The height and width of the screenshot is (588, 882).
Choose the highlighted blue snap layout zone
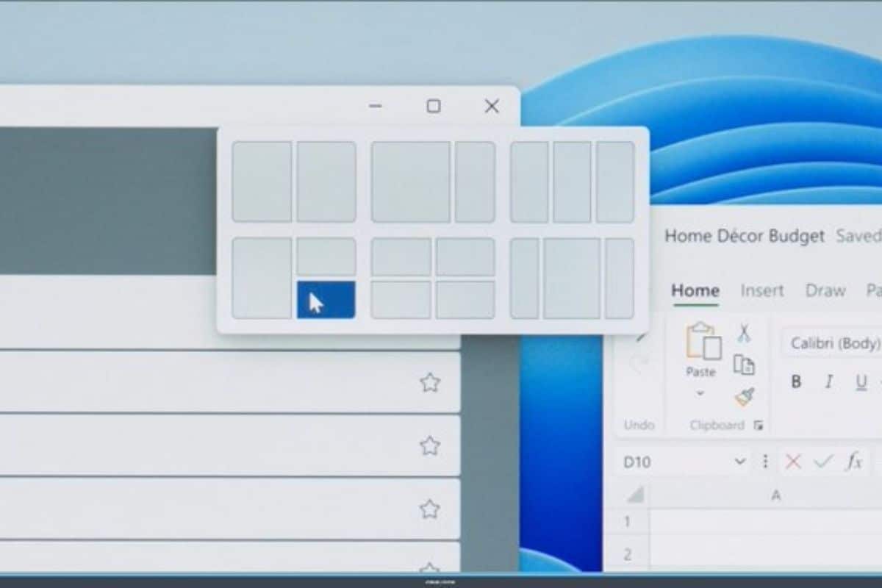[326, 300]
